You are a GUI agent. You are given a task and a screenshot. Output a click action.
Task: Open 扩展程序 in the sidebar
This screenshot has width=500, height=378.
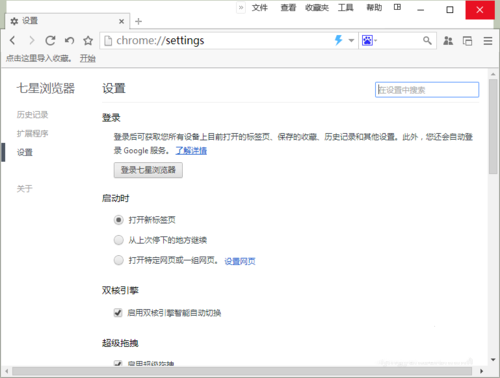tap(32, 134)
